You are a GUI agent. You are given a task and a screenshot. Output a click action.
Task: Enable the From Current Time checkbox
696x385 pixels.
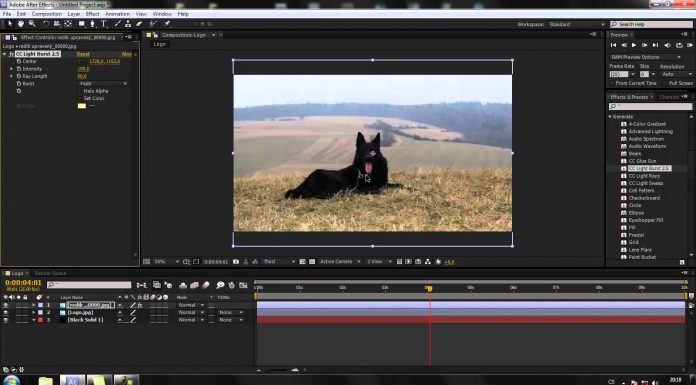coord(613,83)
